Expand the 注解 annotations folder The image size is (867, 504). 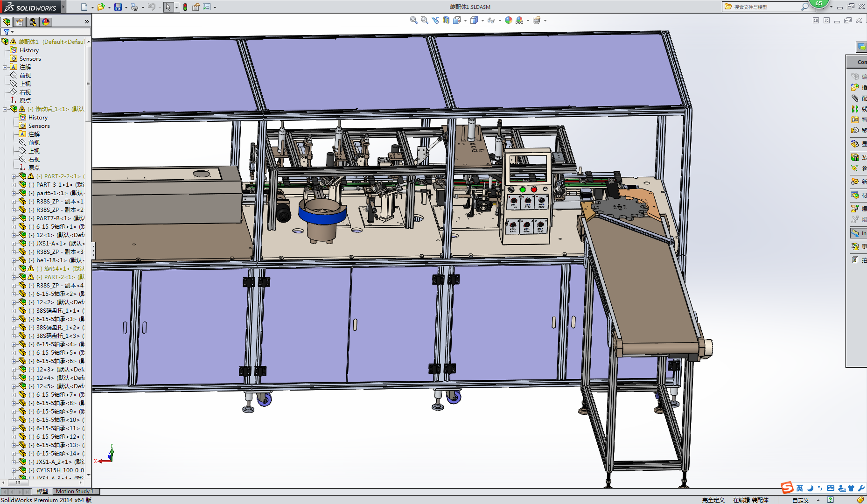[x=5, y=67]
